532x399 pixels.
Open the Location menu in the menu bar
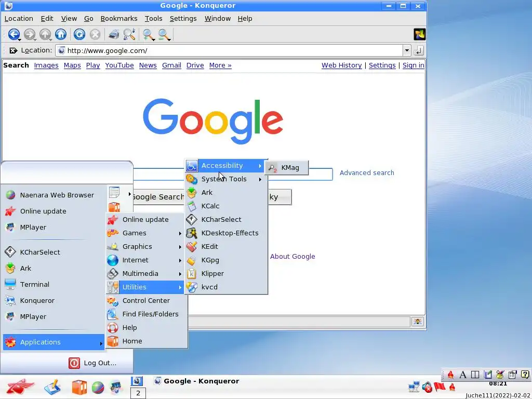tap(19, 19)
